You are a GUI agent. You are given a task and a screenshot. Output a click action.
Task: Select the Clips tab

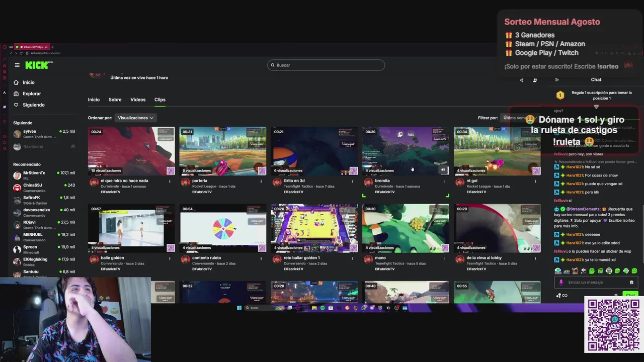[x=160, y=100]
